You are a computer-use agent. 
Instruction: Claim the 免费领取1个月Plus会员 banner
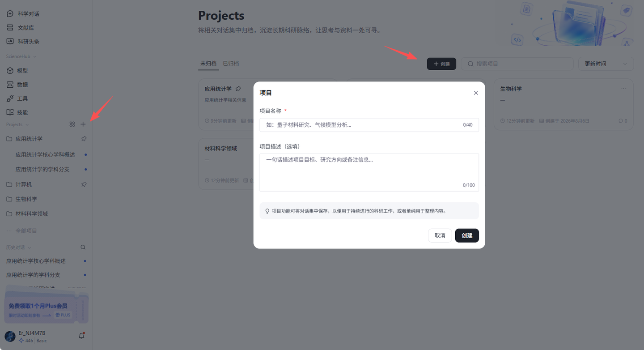coord(47,308)
